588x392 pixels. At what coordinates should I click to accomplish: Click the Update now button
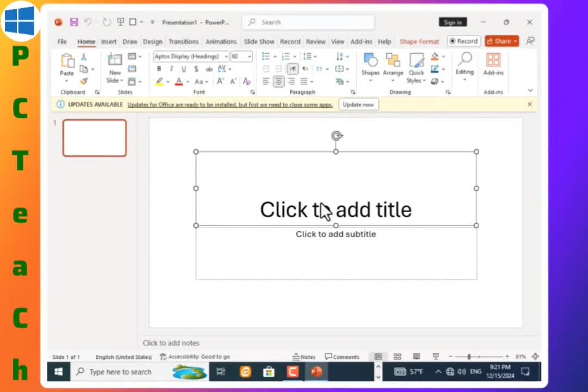(358, 105)
